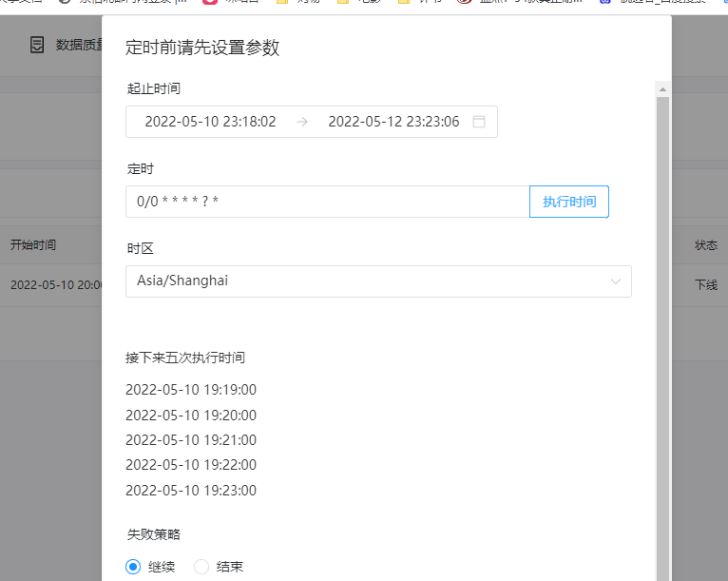Click the 起止时间 label
Screen dimensions: 728x581
click(x=154, y=88)
